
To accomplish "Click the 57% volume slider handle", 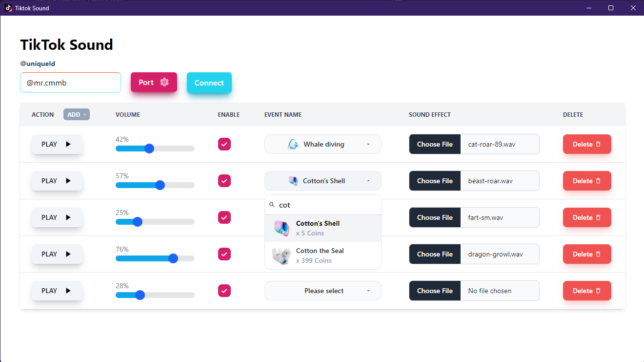I will coord(160,185).
